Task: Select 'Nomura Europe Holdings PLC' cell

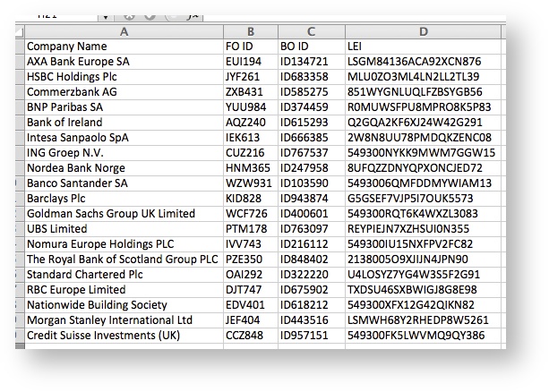Action: click(x=124, y=244)
